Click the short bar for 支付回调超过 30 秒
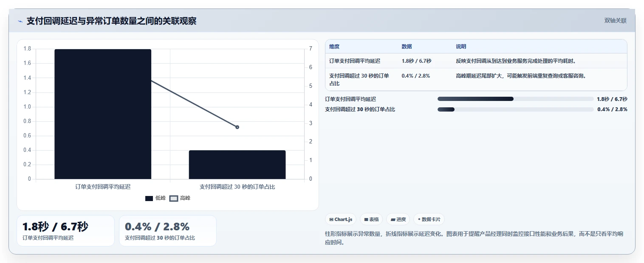Screen dimensions: 644x263 [x=237, y=165]
